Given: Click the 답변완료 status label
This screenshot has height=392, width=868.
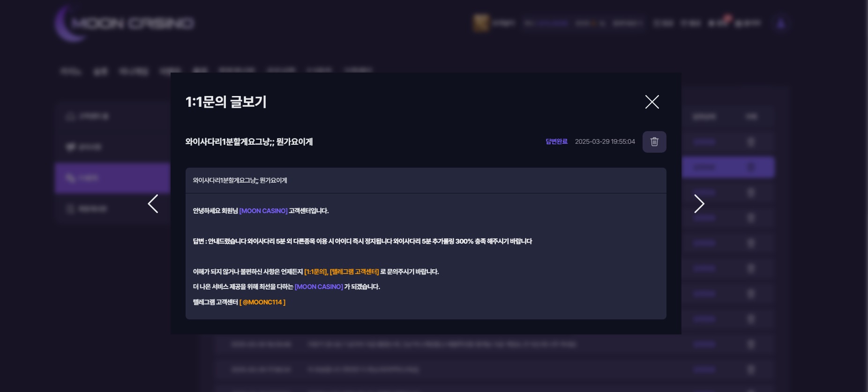Looking at the screenshot, I should pyautogui.click(x=556, y=141).
